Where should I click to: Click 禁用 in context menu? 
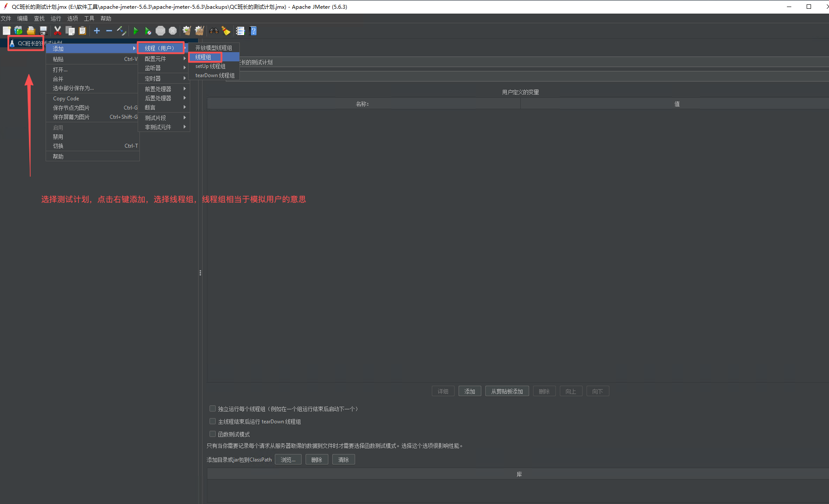point(93,137)
